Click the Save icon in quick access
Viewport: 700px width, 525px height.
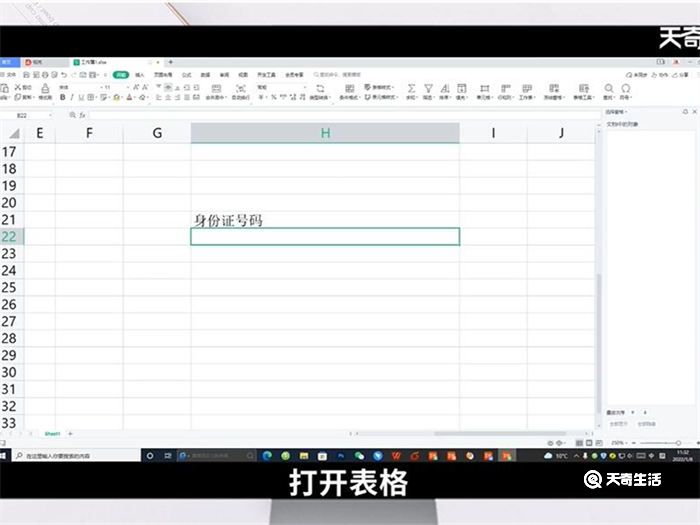point(26,75)
